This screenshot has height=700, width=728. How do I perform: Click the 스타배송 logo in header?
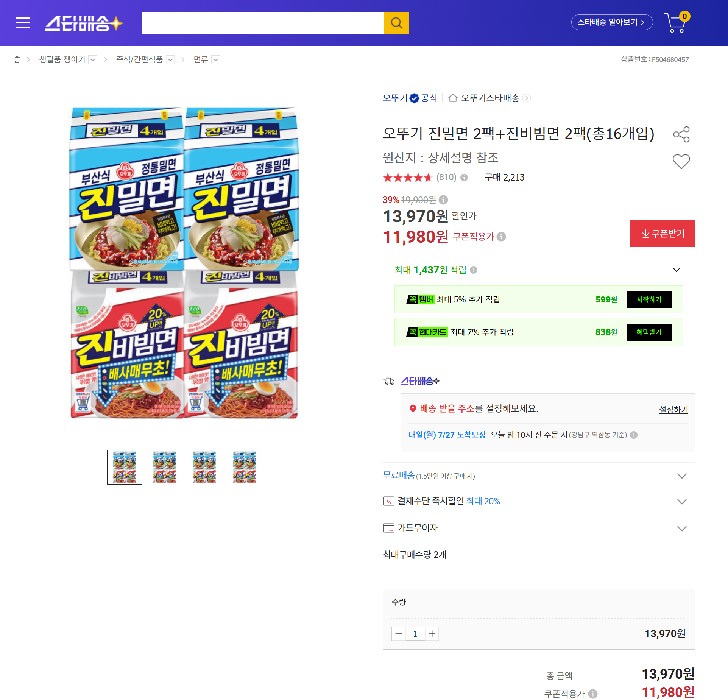[84, 23]
